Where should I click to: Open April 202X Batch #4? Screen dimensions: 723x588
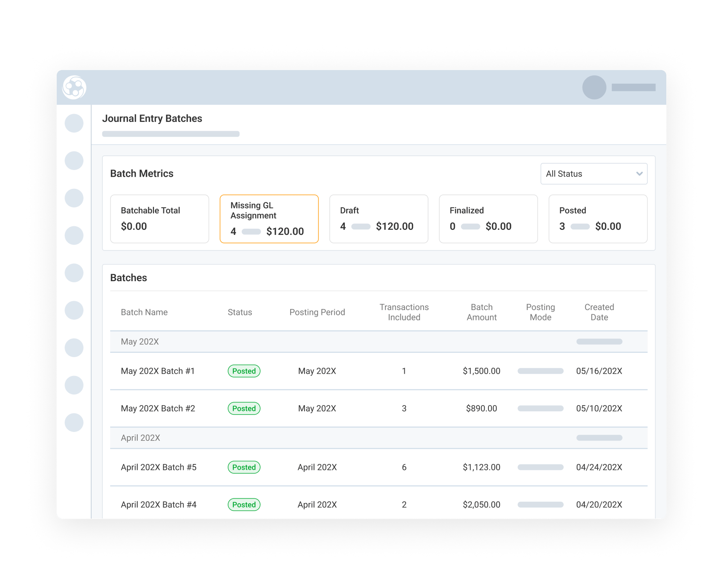159,505
